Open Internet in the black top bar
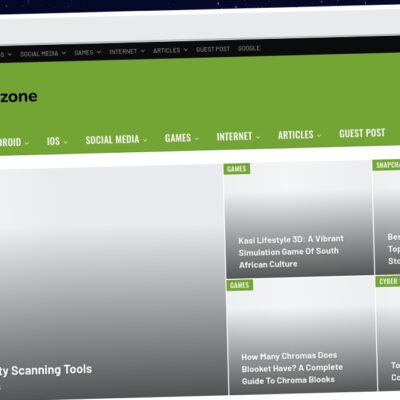Viewport: 400px width, 400px height. point(123,52)
